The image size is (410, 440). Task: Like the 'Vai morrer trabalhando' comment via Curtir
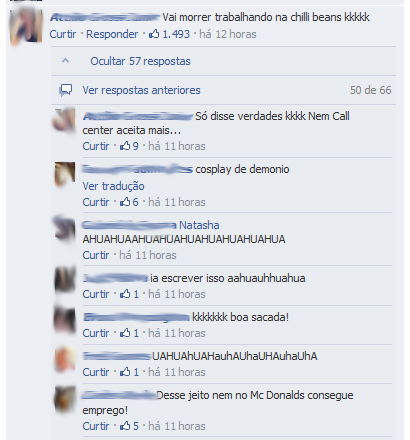[63, 34]
